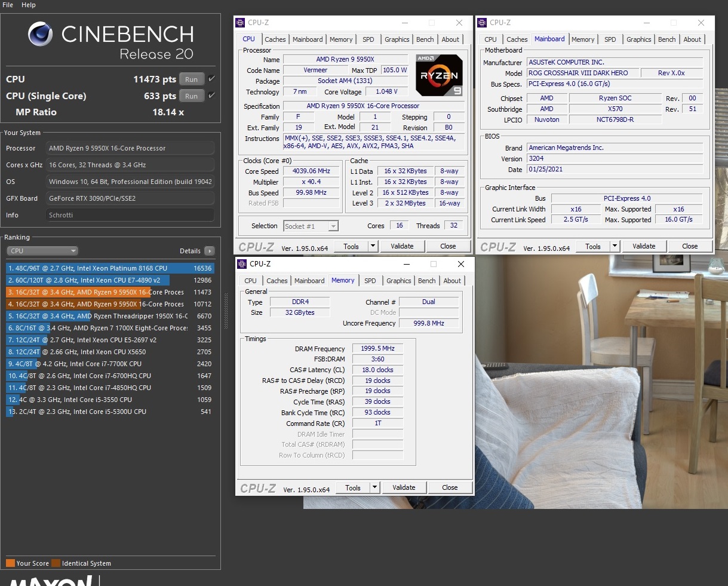The height and width of the screenshot is (586, 728).
Task: Open About tab in processor CPU-Z window
Action: tap(451, 39)
